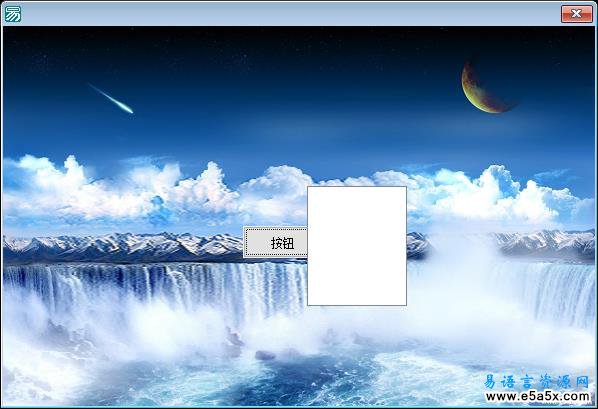598x409 pixels.
Task: Click the 易语言资源网 watermark text
Action: pos(537,382)
